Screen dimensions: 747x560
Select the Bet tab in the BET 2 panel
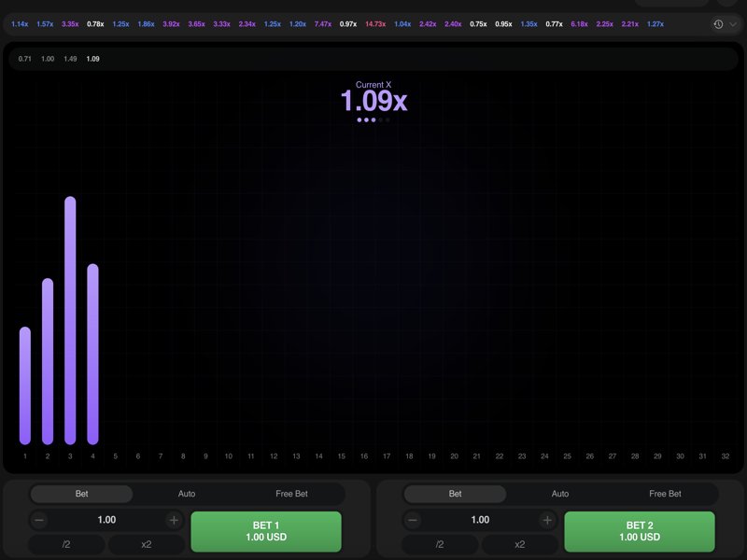455,494
